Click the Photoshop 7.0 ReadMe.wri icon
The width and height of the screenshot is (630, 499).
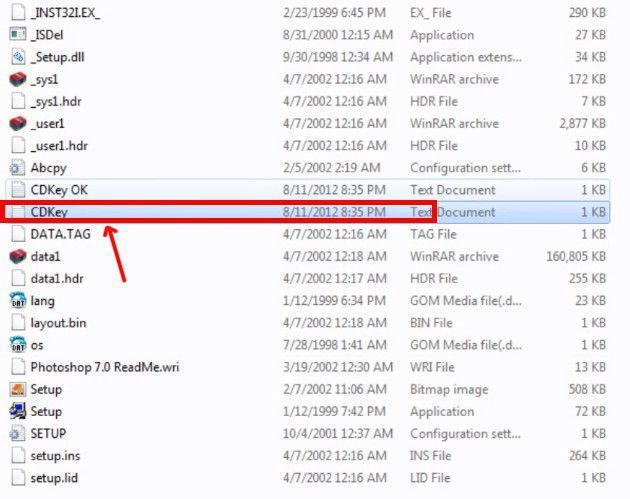[x=18, y=367]
